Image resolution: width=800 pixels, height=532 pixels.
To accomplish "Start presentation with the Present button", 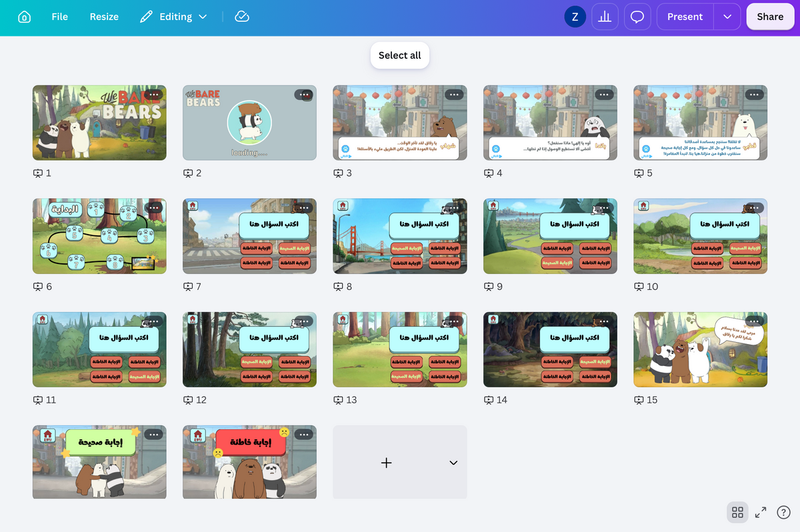I will click(x=685, y=17).
